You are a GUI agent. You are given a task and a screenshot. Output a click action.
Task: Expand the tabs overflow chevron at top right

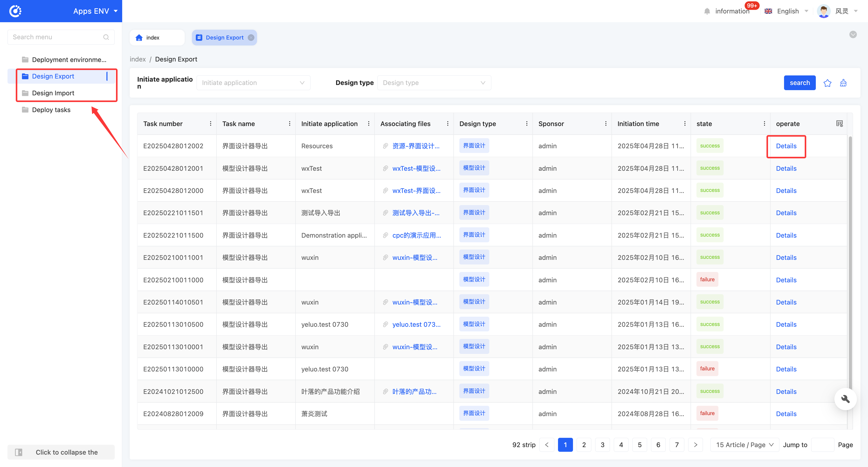point(853,34)
